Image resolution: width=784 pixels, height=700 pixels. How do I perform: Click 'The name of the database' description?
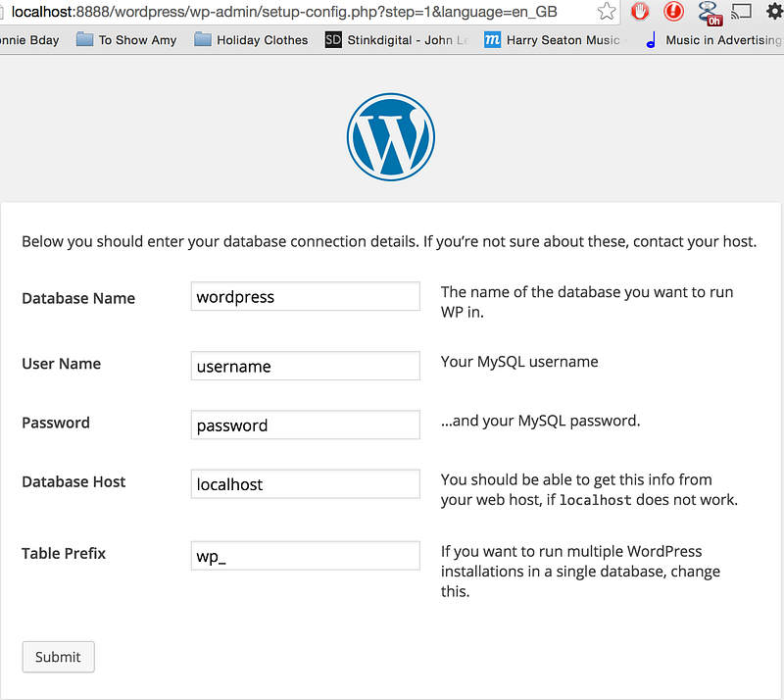[x=586, y=302]
